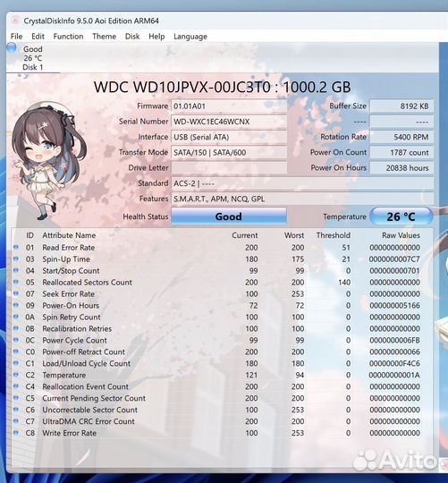Open the Edit menu
Screen dimensions: 448x483
coord(38,37)
